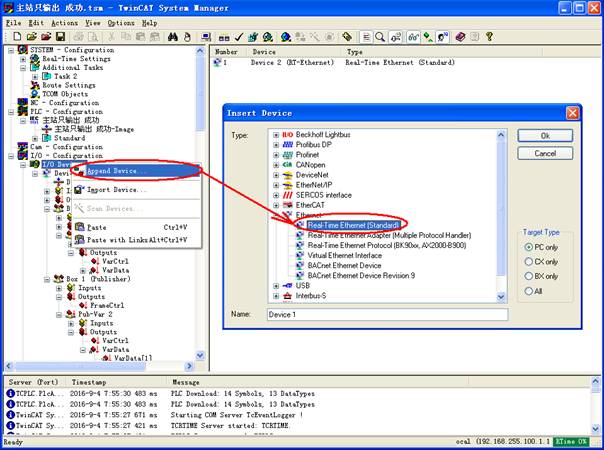The height and width of the screenshot is (450, 604).
Task: Expand the USB device category
Action: 275,285
